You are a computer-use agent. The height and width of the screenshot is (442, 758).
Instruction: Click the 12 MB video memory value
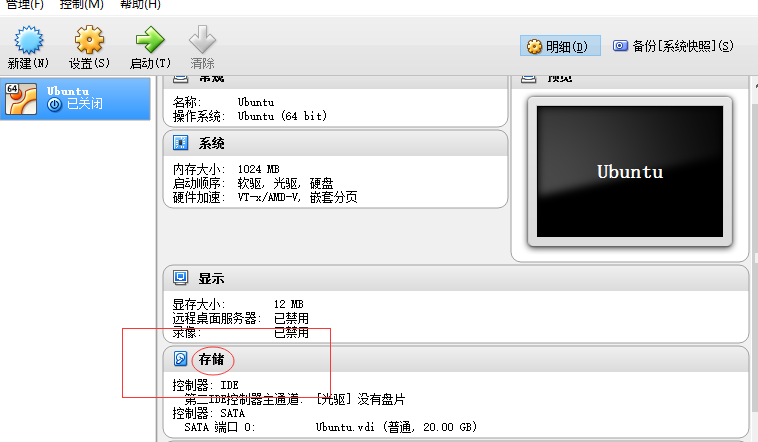(289, 304)
